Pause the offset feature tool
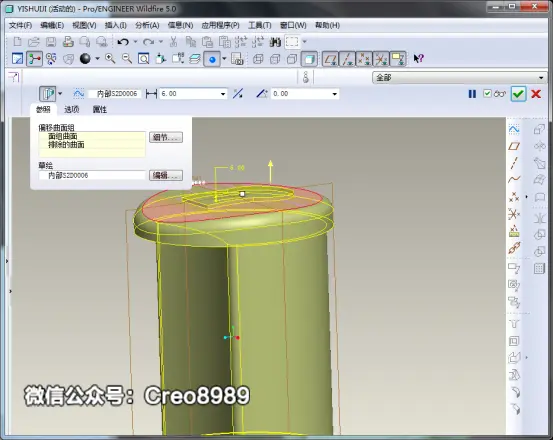The width and height of the screenshot is (554, 440). [472, 94]
